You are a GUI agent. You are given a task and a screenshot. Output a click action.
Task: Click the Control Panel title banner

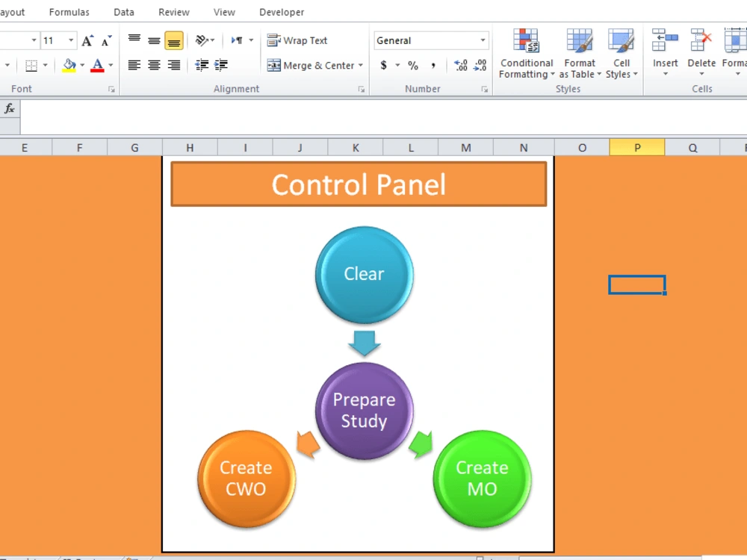pos(359,184)
